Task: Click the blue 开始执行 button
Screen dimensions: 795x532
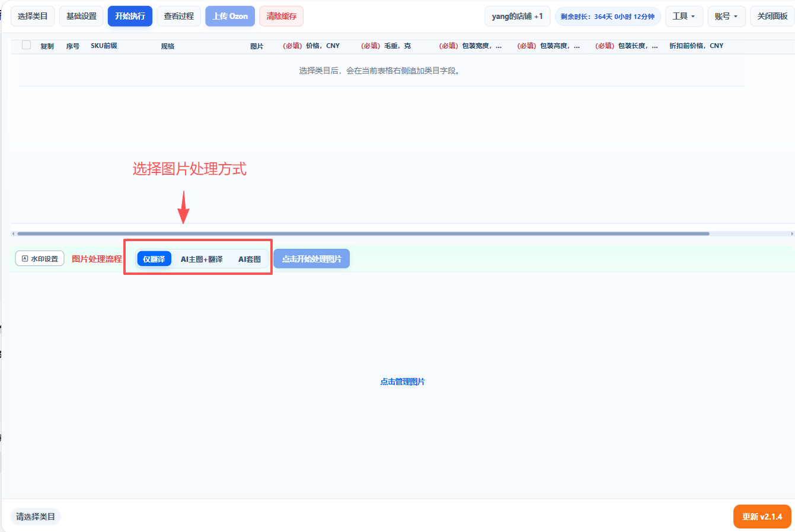Action: [130, 16]
